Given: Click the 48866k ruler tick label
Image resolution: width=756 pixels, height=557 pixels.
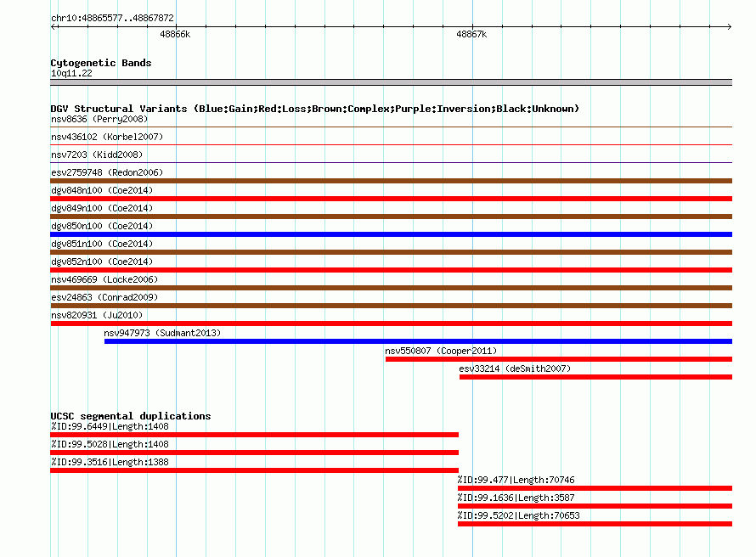Looking at the screenshot, I should click(175, 34).
